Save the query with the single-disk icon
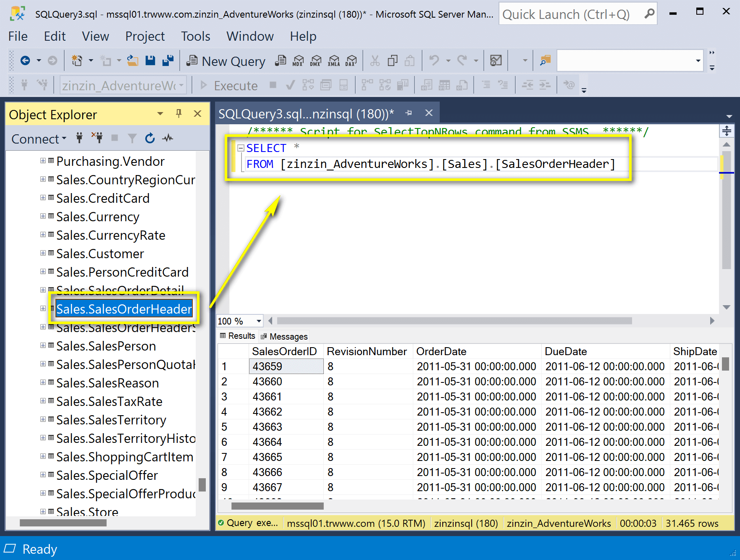The height and width of the screenshot is (560, 740). coord(150,61)
